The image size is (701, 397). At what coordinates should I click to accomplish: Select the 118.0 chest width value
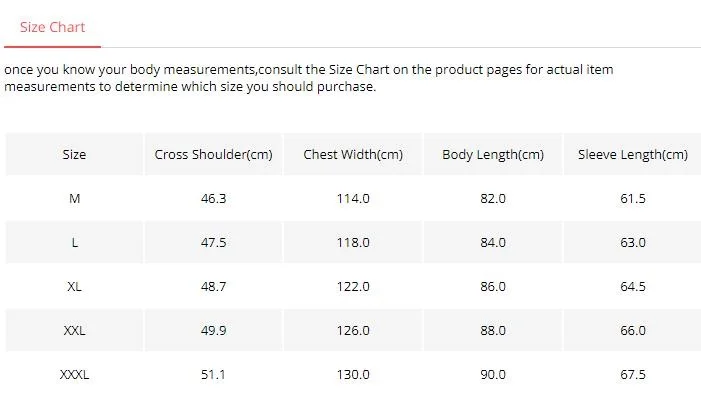(x=353, y=242)
